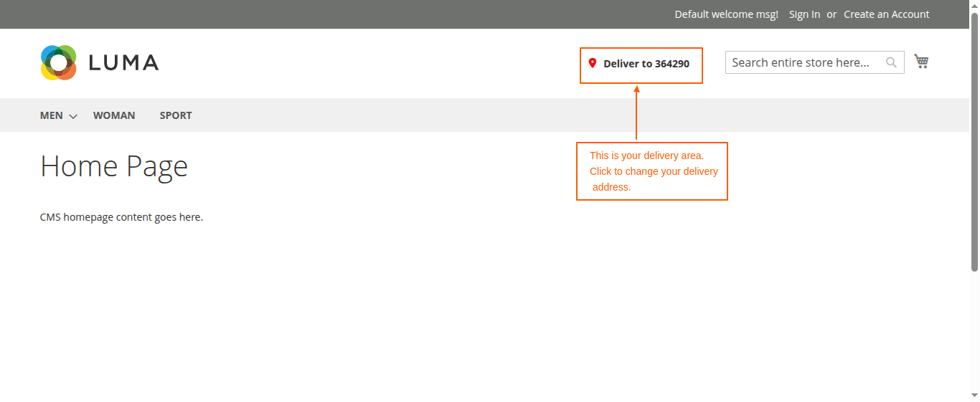The width and height of the screenshot is (980, 402).
Task: Click the search magnifier icon
Action: click(891, 62)
